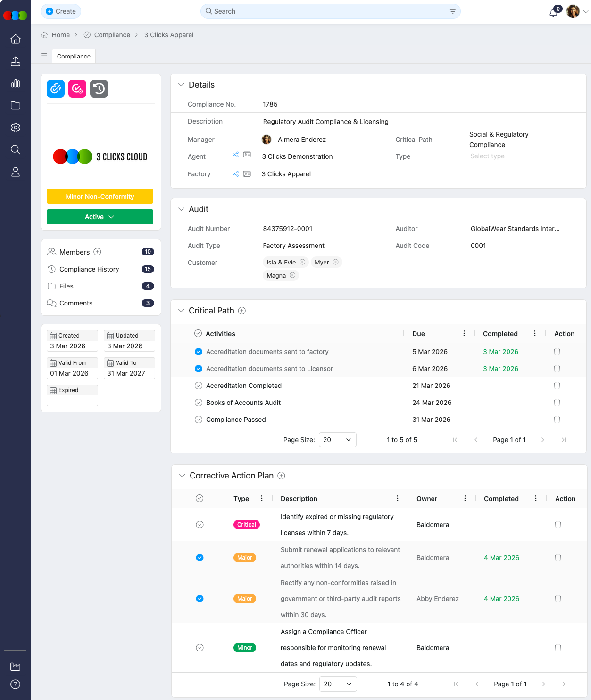
Task: Check the Critical action plan item checkbox
Action: (200, 524)
